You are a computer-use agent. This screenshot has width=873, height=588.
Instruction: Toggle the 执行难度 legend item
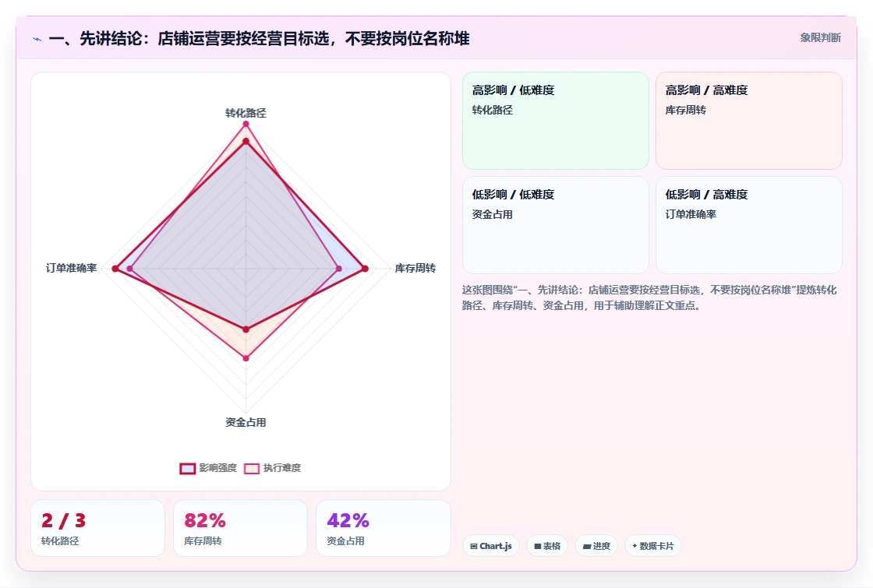[272, 468]
